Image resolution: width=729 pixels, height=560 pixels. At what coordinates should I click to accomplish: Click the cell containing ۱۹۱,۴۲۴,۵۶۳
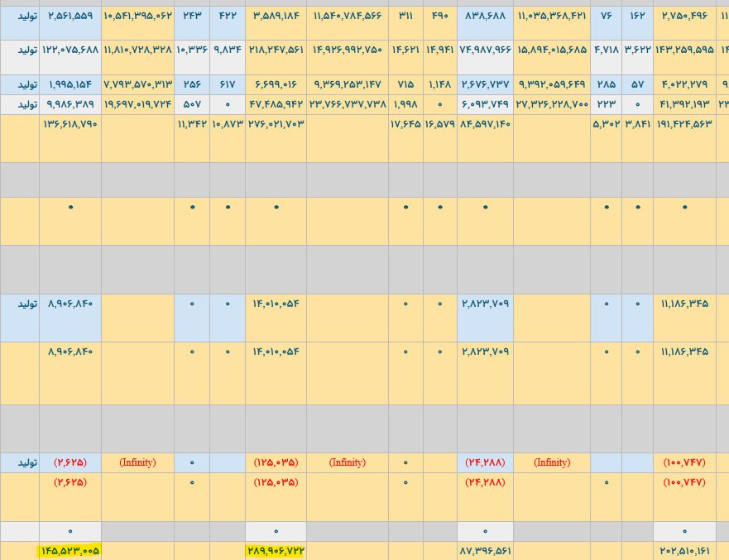coord(684,125)
